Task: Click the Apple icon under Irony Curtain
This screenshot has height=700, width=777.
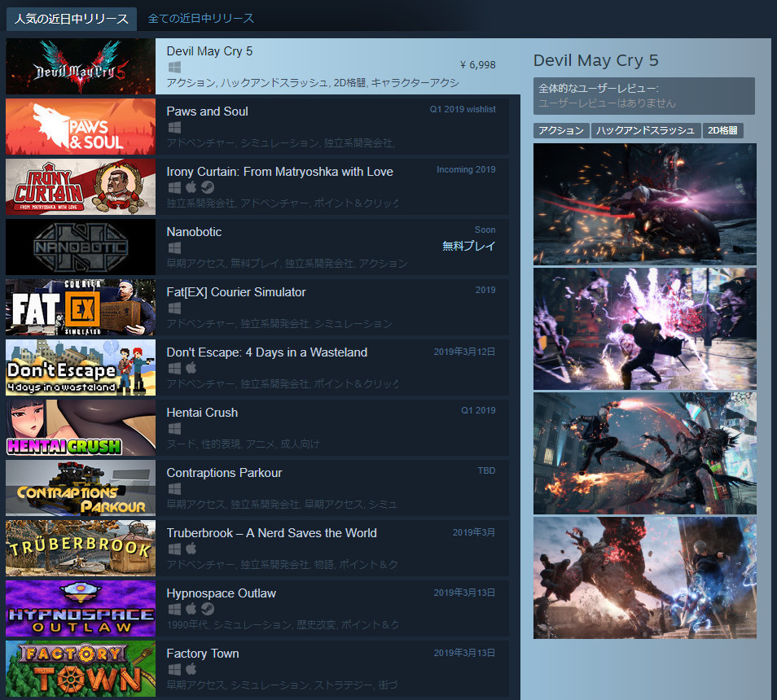Action: click(x=191, y=187)
